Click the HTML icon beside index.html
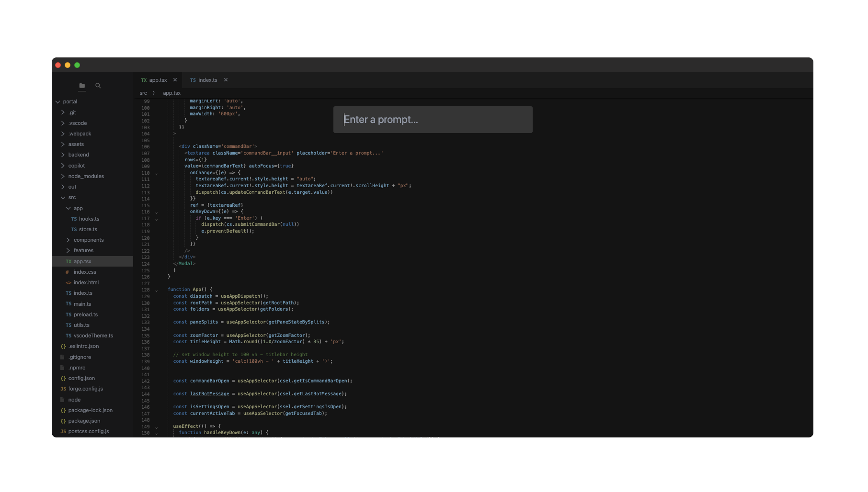 click(69, 283)
